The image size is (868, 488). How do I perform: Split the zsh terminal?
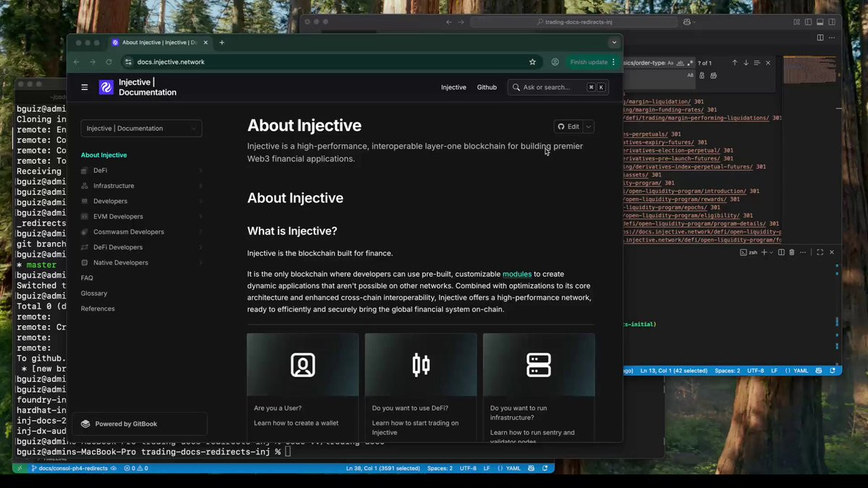click(781, 252)
